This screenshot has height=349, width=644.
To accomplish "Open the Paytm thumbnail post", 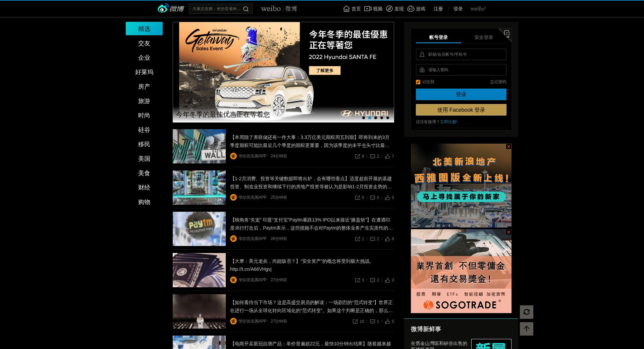I will (199, 229).
